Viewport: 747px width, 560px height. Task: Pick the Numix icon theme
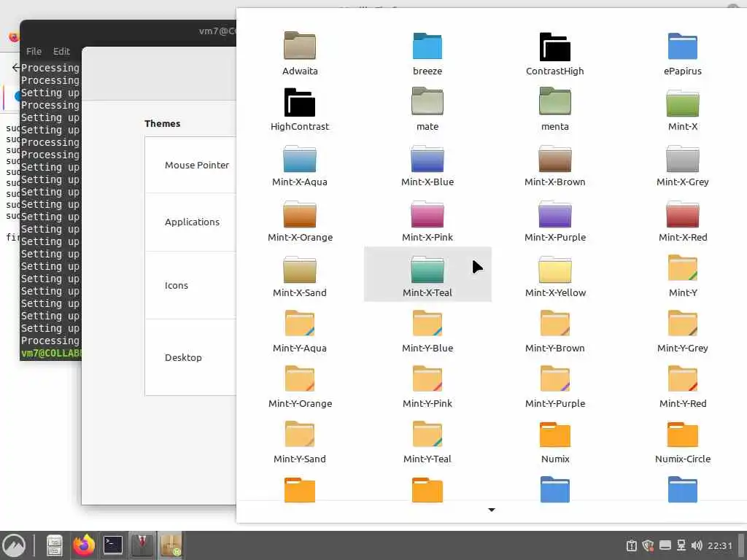pyautogui.click(x=555, y=441)
